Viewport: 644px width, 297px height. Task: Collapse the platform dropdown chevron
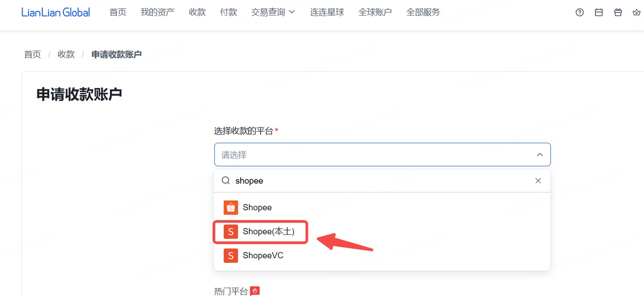(540, 155)
